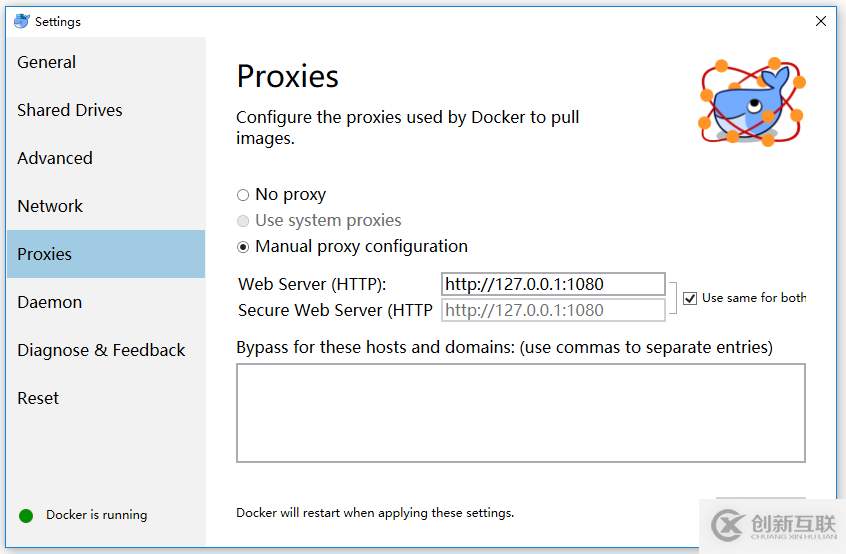Toggle the Use same for both checkbox
846x554 pixels.
[x=690, y=298]
